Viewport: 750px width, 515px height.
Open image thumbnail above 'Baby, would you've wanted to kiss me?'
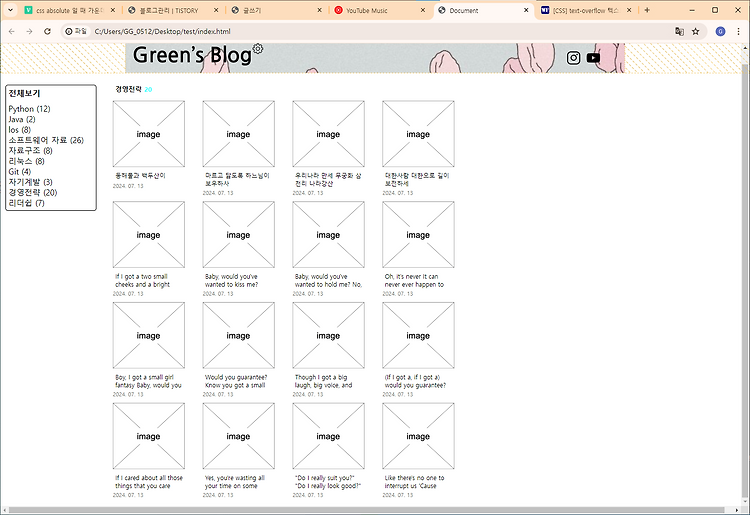point(239,235)
